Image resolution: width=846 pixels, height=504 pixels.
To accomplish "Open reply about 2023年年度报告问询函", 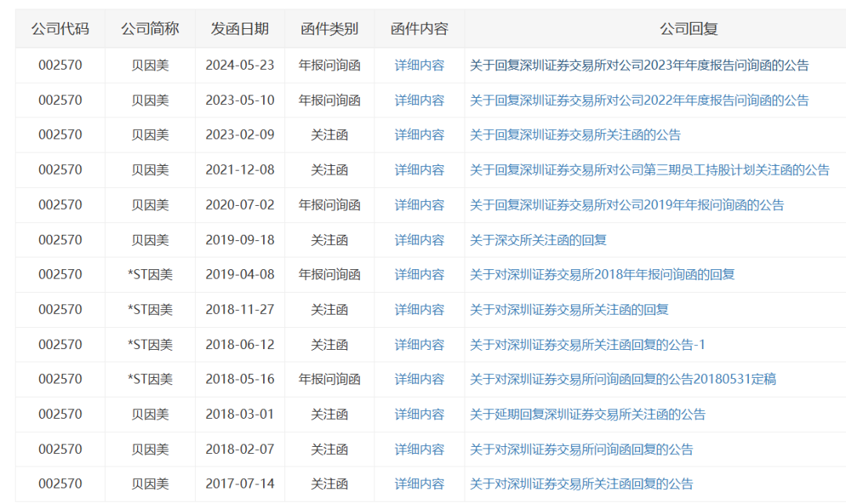I will point(639,65).
